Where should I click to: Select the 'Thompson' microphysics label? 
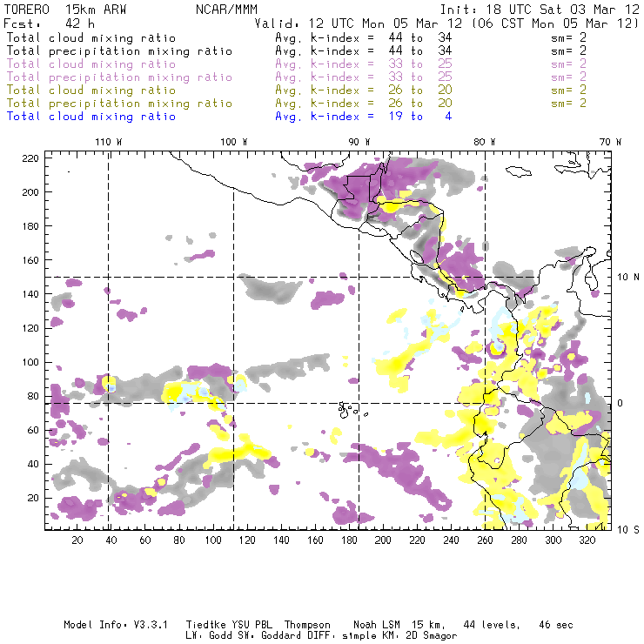tap(307, 625)
